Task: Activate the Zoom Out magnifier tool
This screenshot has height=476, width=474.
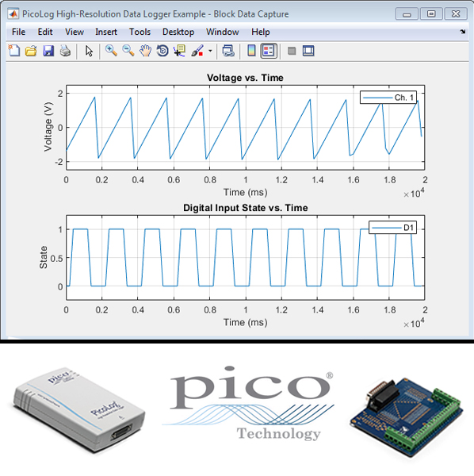Action: [x=128, y=51]
